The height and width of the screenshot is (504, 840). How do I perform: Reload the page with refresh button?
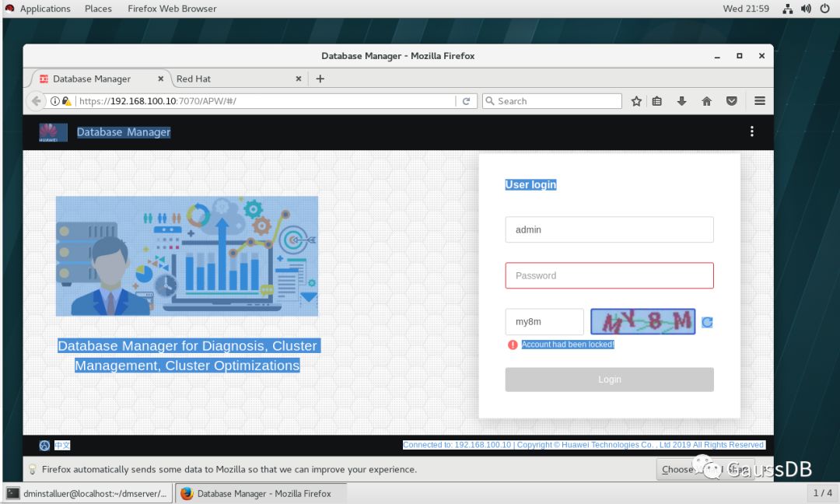coord(466,101)
